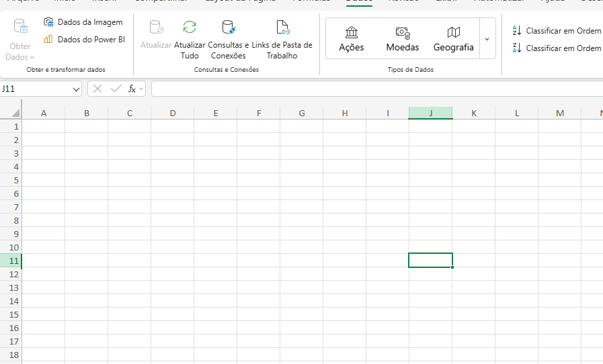Select column B header
The width and height of the screenshot is (603, 364).
click(87, 113)
